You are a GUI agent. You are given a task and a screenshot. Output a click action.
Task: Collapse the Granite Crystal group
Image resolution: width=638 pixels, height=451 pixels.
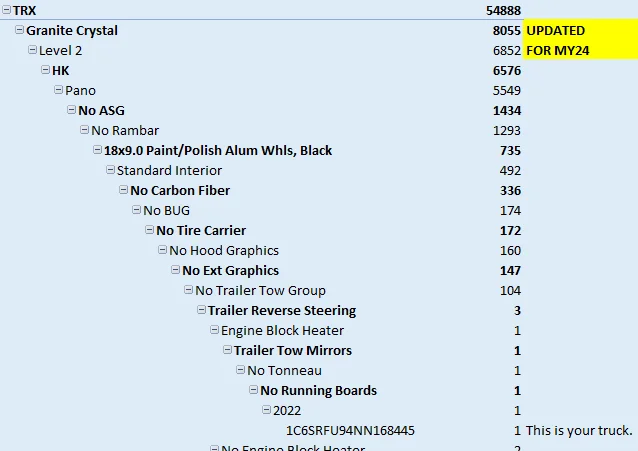[x=20, y=30]
